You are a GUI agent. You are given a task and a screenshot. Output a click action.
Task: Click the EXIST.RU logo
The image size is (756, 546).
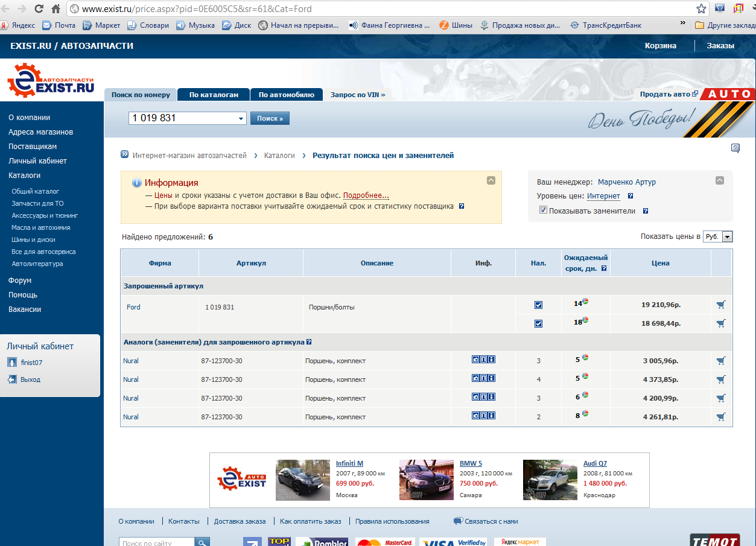point(51,80)
